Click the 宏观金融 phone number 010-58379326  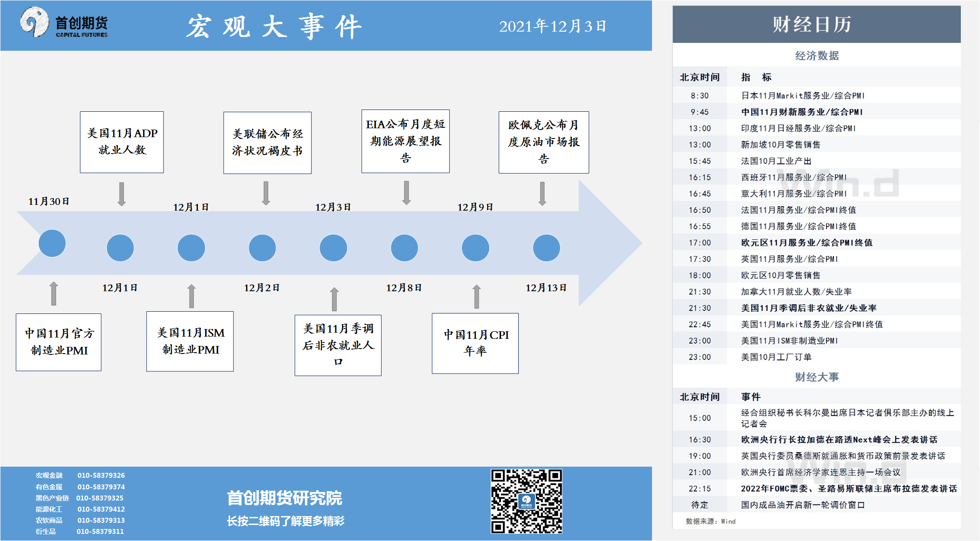tap(101, 476)
